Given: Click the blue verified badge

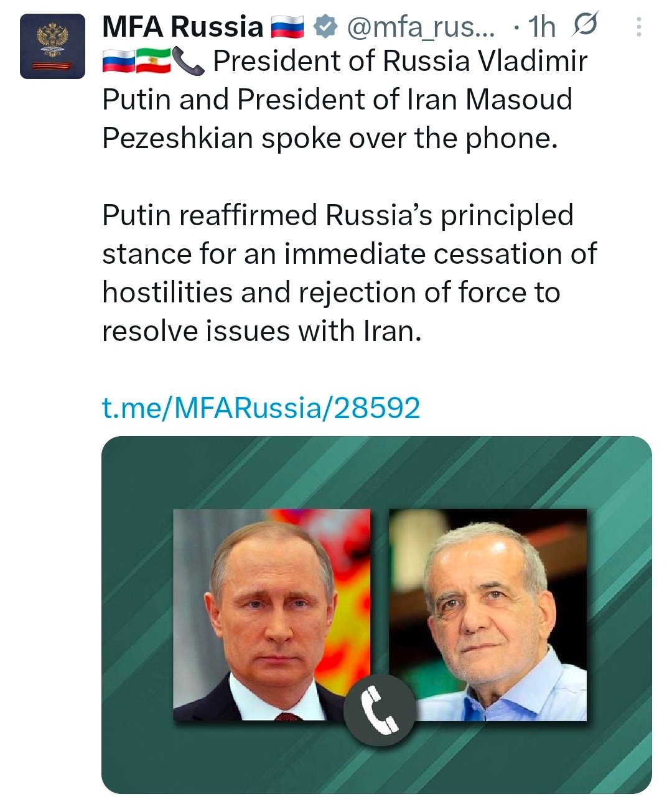Looking at the screenshot, I should [325, 27].
